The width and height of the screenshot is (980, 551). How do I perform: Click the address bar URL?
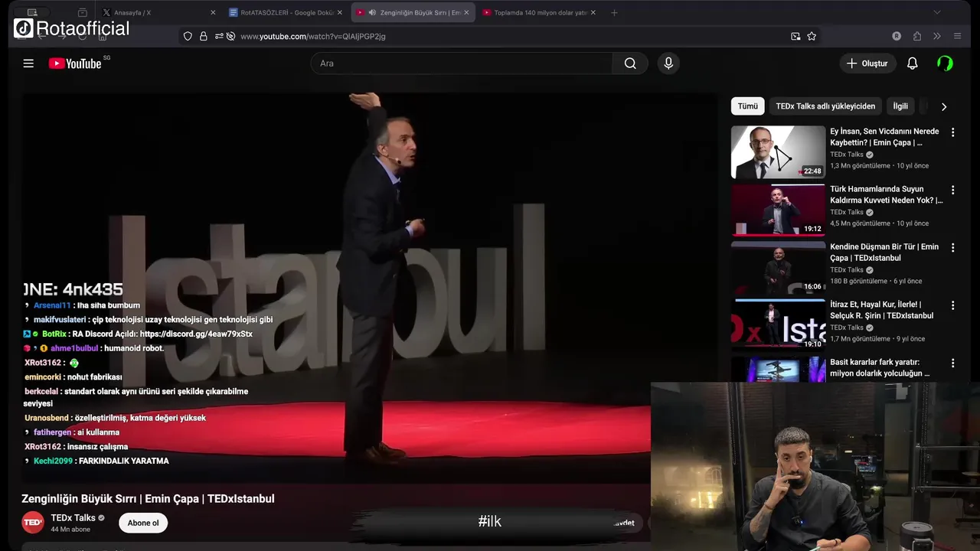pos(313,36)
